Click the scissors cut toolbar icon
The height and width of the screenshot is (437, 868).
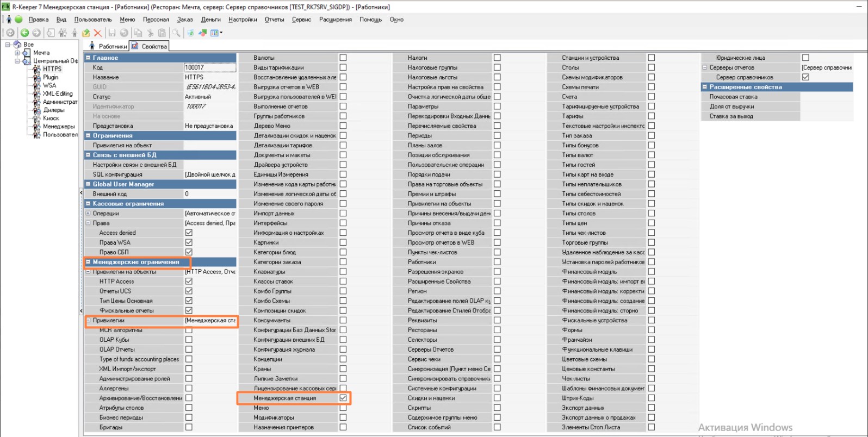tap(151, 33)
